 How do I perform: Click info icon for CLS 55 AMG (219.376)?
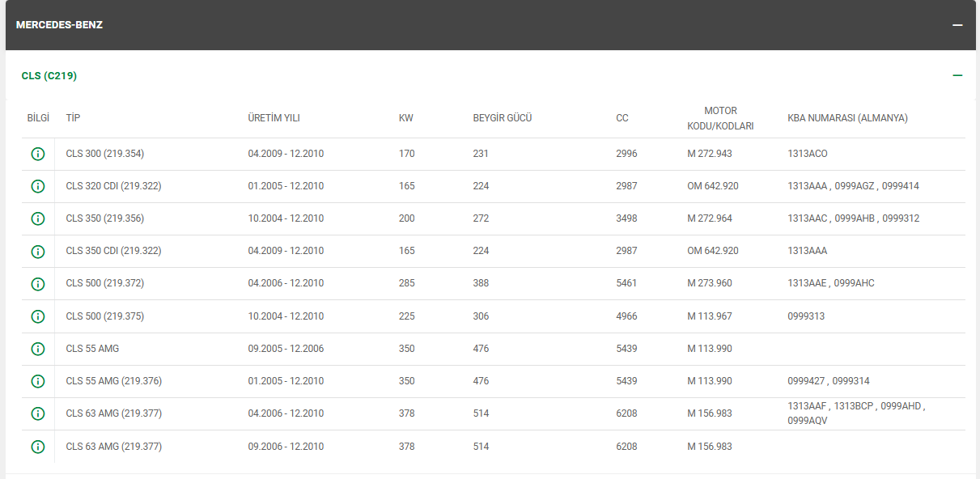coord(37,381)
